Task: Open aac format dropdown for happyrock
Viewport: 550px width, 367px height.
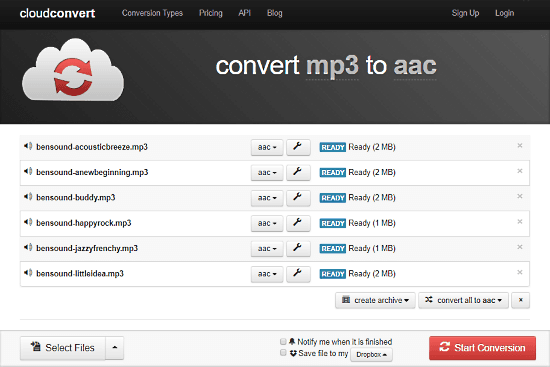Action: [267, 223]
